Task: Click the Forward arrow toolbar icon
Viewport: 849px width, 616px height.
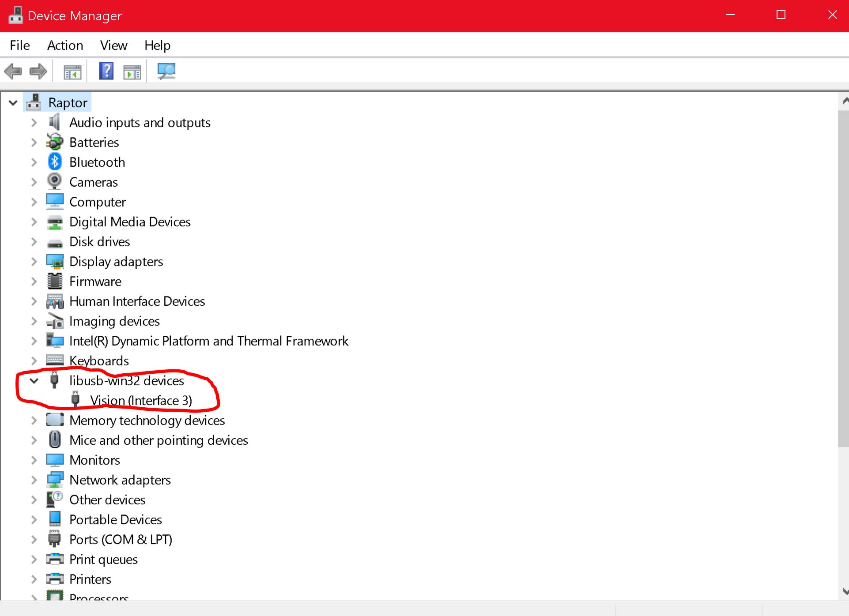Action: point(38,71)
